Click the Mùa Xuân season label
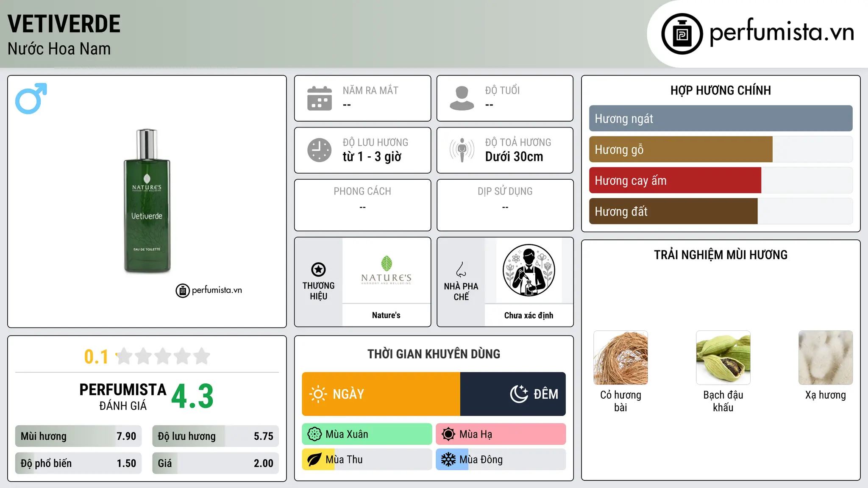 (347, 434)
